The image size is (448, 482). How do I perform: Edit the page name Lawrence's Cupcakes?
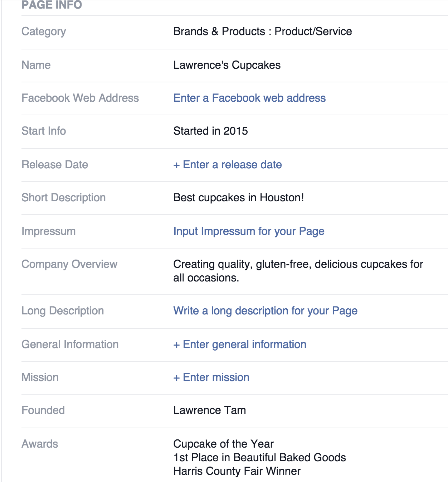point(227,65)
